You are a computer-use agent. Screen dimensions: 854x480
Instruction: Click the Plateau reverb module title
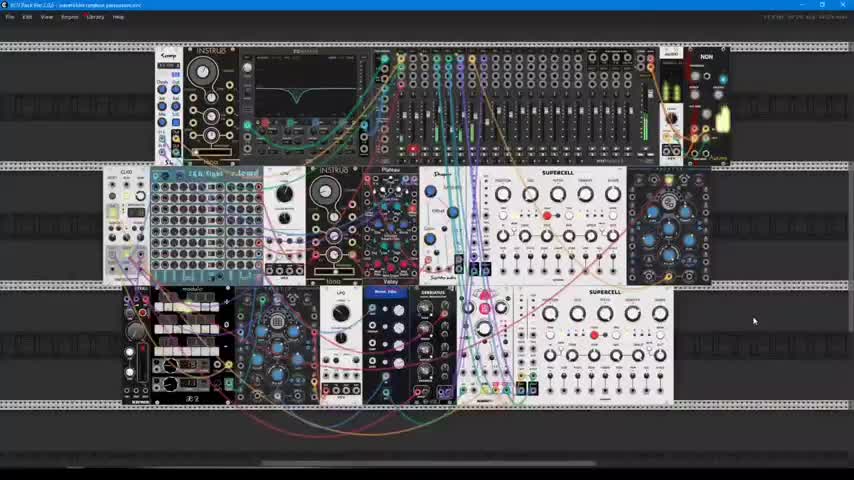391,170
